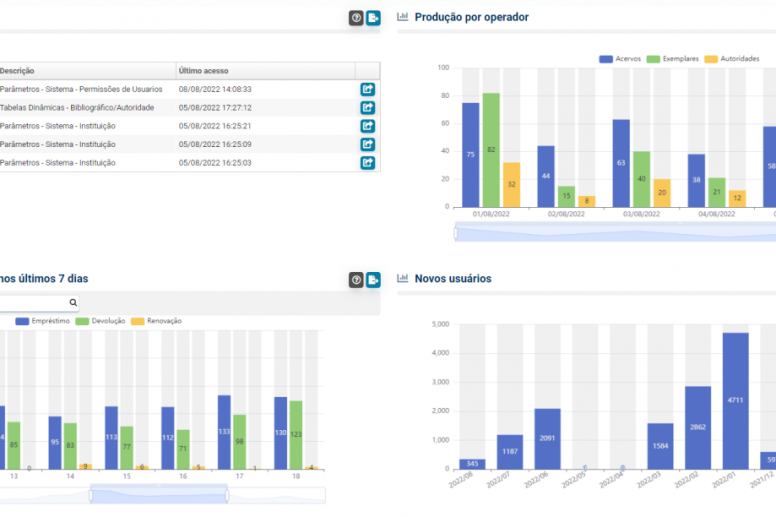Image resolution: width=776 pixels, height=517 pixels.
Task: Toggle the Renovação legend color swatch
Action: (138, 321)
